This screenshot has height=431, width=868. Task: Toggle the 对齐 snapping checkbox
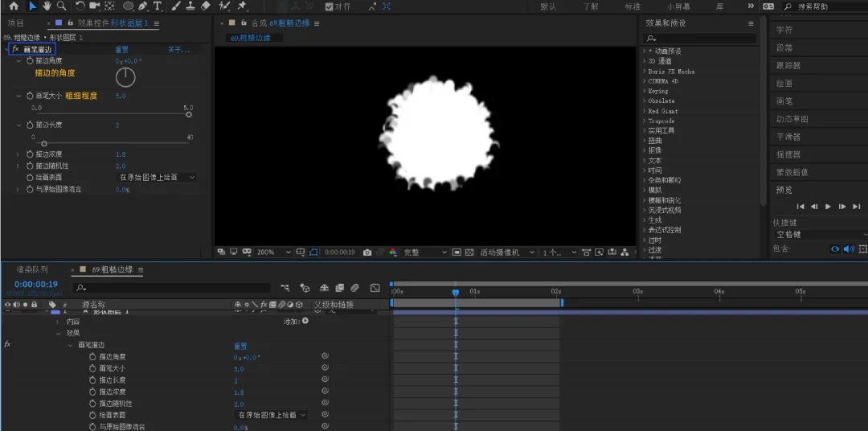[329, 6]
